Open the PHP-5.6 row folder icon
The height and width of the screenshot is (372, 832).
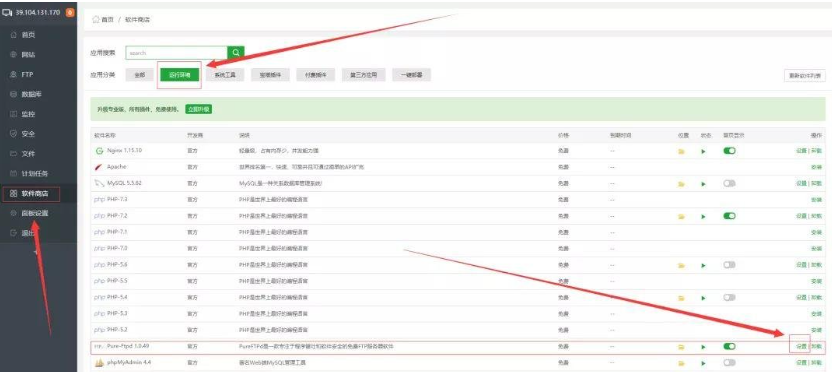[x=681, y=265]
